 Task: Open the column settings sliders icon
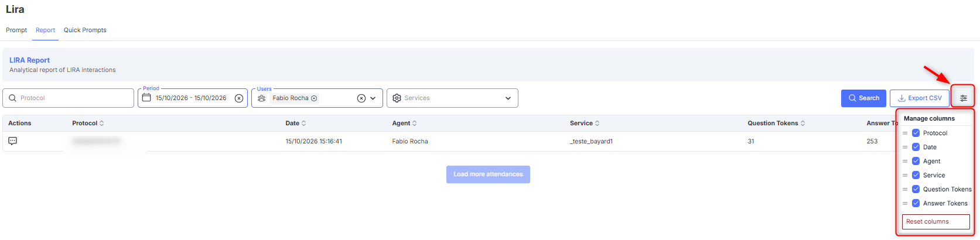click(x=964, y=98)
